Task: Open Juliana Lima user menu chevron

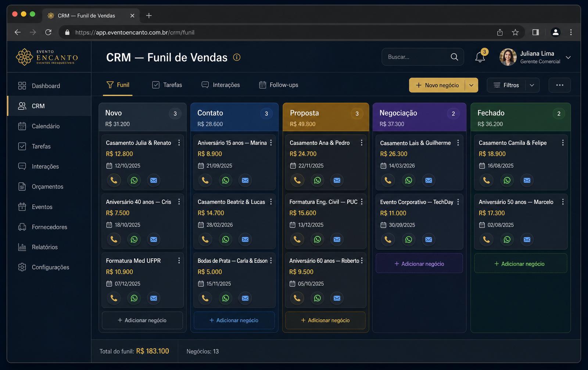Action: coord(568,58)
